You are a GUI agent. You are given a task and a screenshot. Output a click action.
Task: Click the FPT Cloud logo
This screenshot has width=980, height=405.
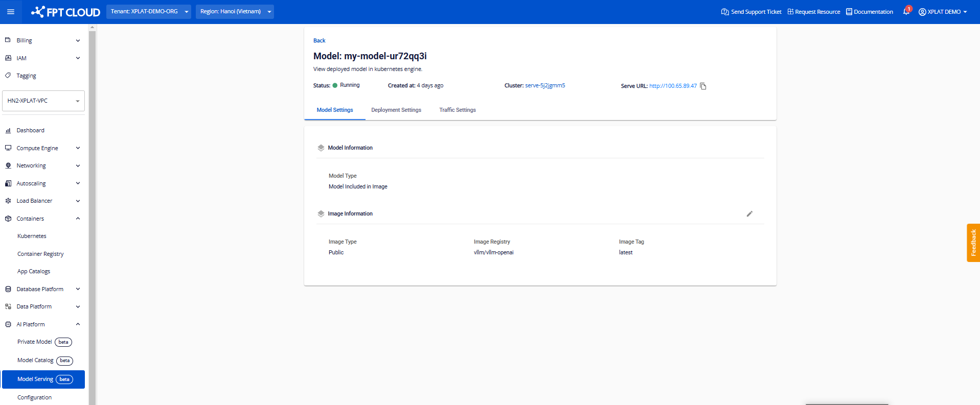65,12
